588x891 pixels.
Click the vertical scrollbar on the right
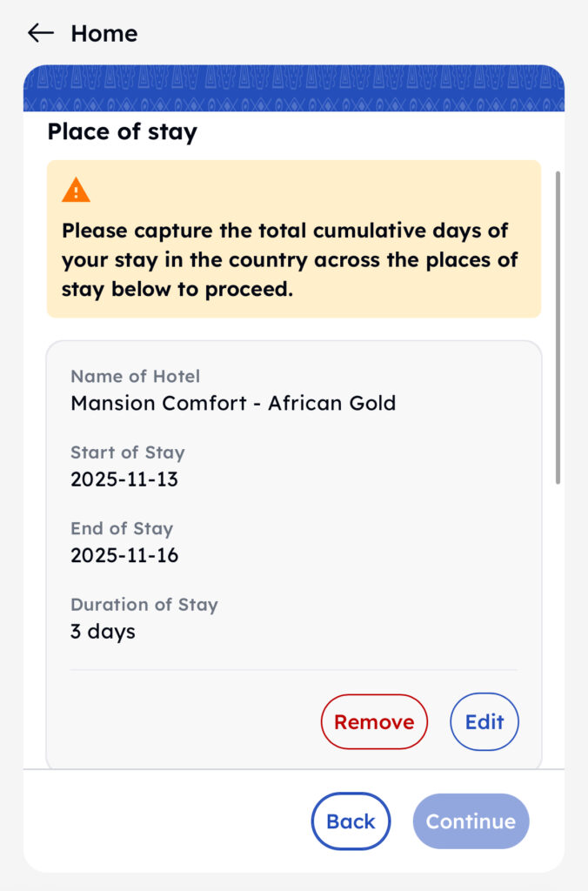(x=558, y=326)
